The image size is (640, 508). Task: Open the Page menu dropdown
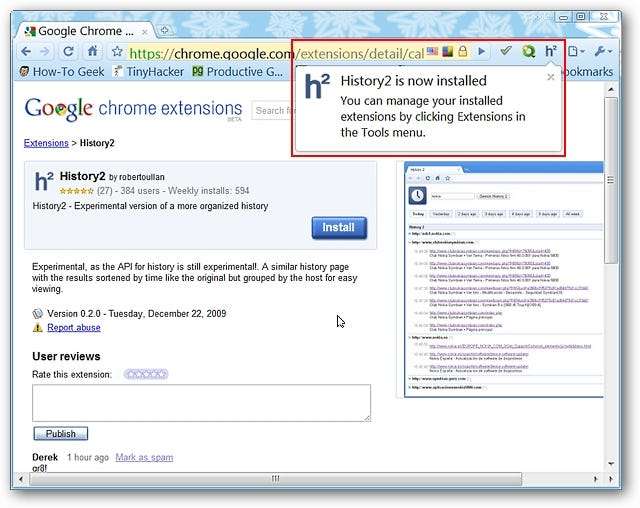(577, 51)
